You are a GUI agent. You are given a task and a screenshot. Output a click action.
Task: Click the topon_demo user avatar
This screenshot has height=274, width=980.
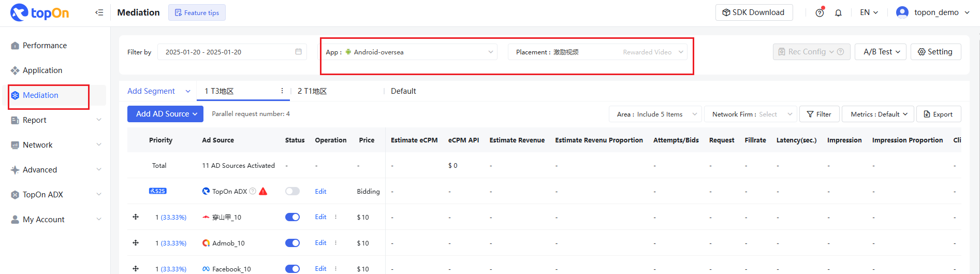tap(902, 12)
